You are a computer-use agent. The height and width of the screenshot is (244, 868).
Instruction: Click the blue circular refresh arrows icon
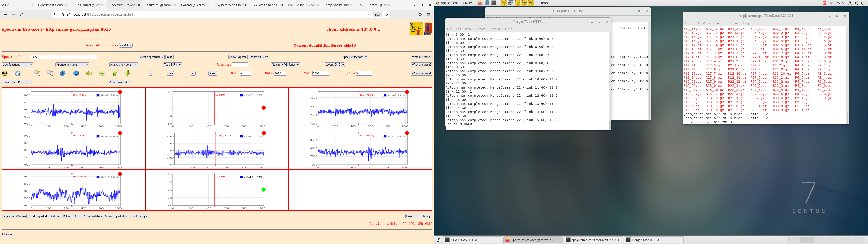coord(18,73)
